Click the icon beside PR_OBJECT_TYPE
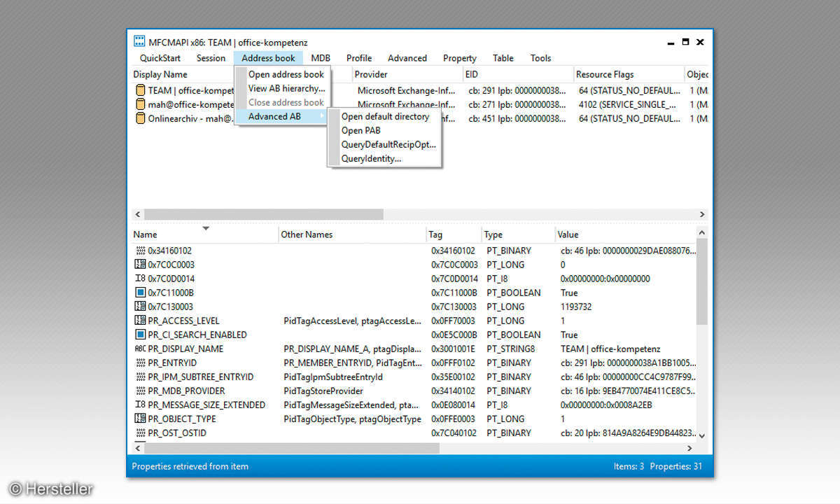840x504 pixels. (140, 419)
